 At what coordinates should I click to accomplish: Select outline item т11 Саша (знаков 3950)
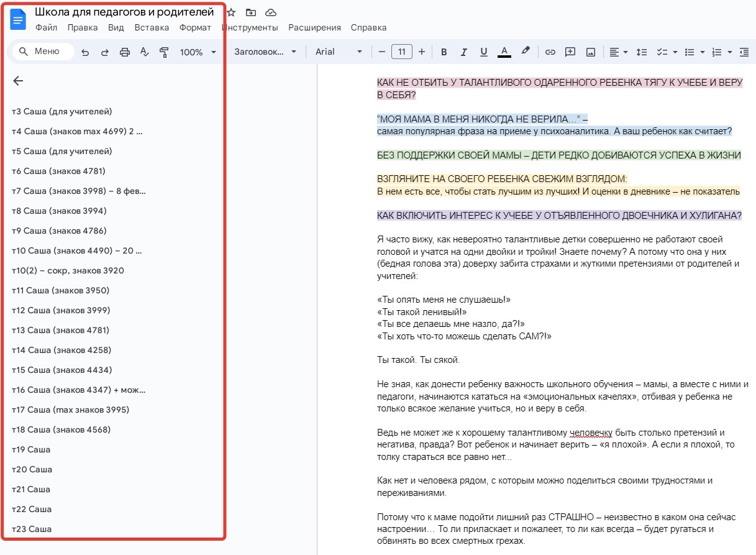click(61, 290)
